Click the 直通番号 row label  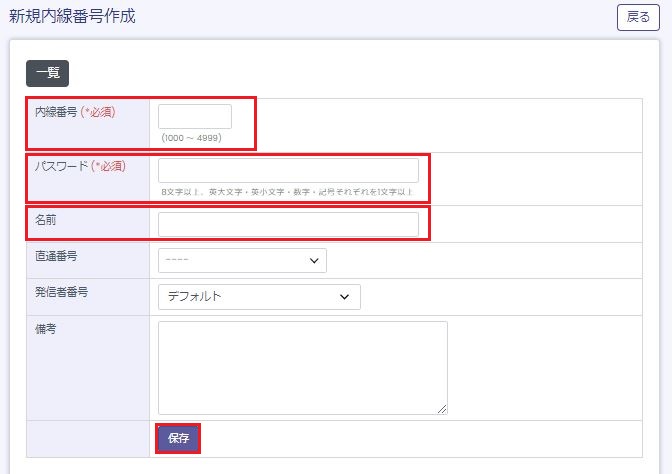(x=56, y=256)
